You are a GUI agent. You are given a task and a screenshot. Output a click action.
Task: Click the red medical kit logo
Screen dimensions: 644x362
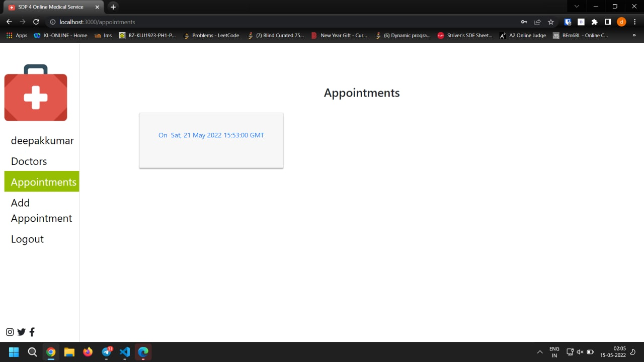(x=36, y=93)
